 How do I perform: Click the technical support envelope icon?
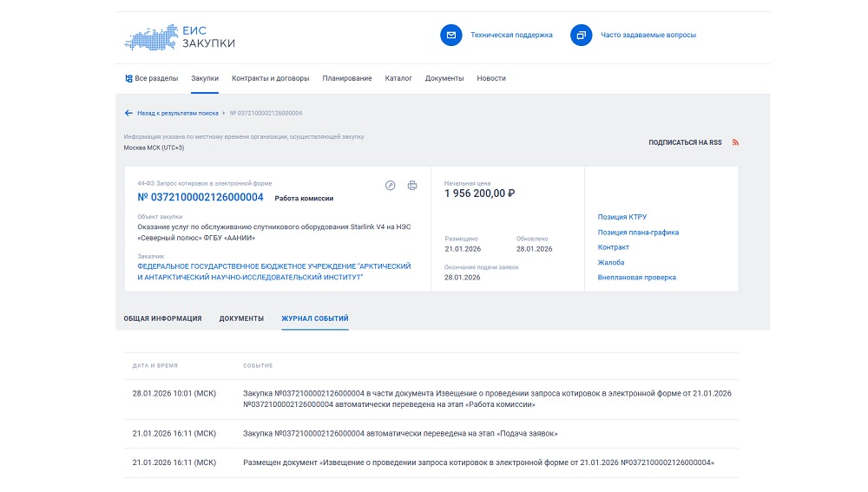450,36
